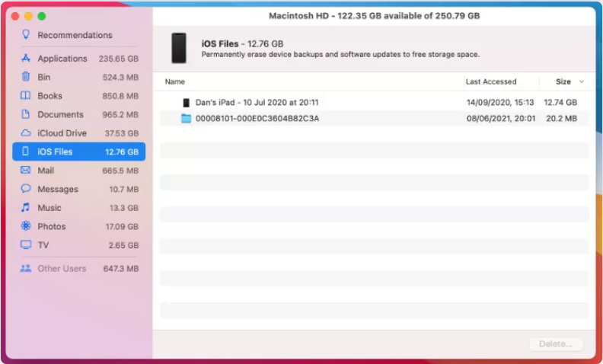
Task: Sort by Last Accessed column header
Action: pyautogui.click(x=491, y=81)
